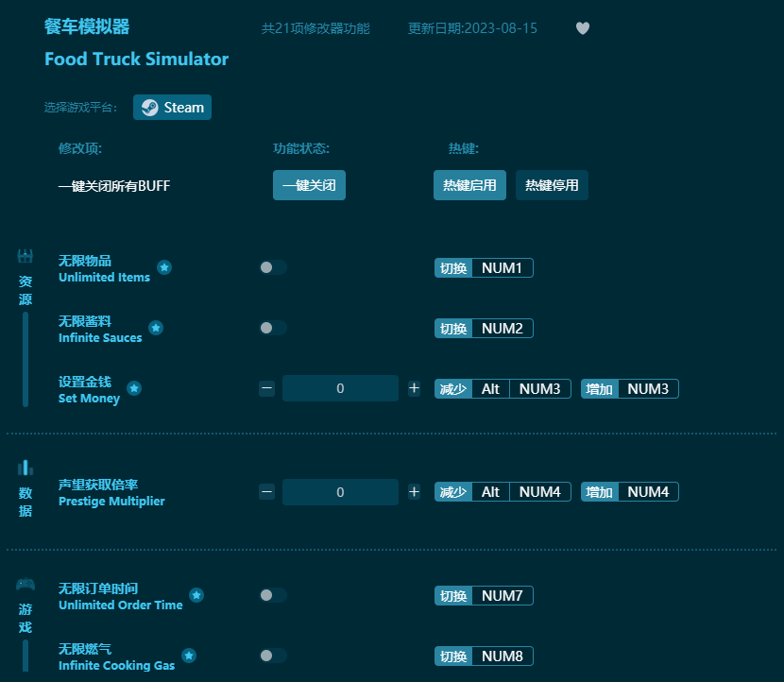Click minus to decrease Prestige Multiplier
Image resolution: width=784 pixels, height=682 pixels.
[266, 491]
